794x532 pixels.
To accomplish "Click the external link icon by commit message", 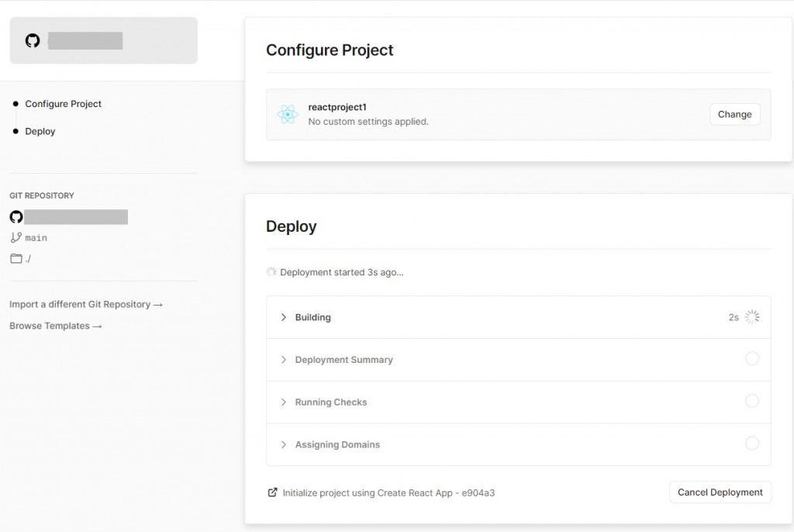I will pos(272,492).
